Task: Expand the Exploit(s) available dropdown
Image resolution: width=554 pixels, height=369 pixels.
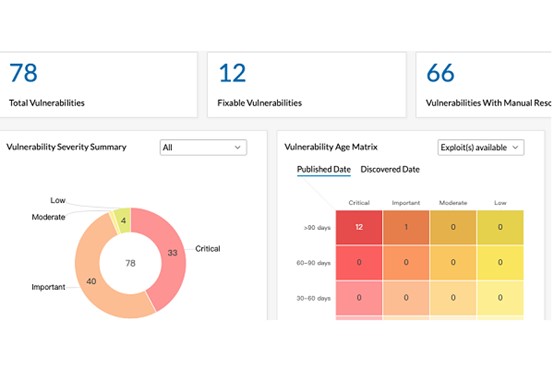Action: 481,147
